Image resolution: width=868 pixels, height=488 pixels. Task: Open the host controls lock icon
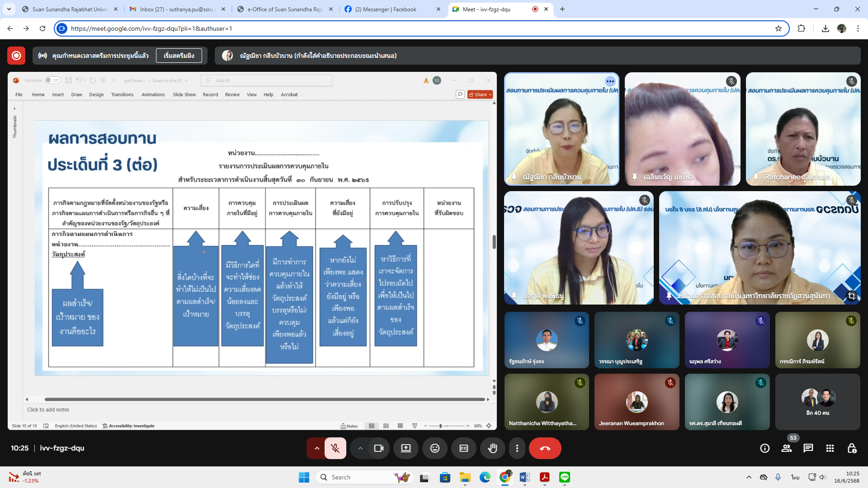pyautogui.click(x=852, y=448)
